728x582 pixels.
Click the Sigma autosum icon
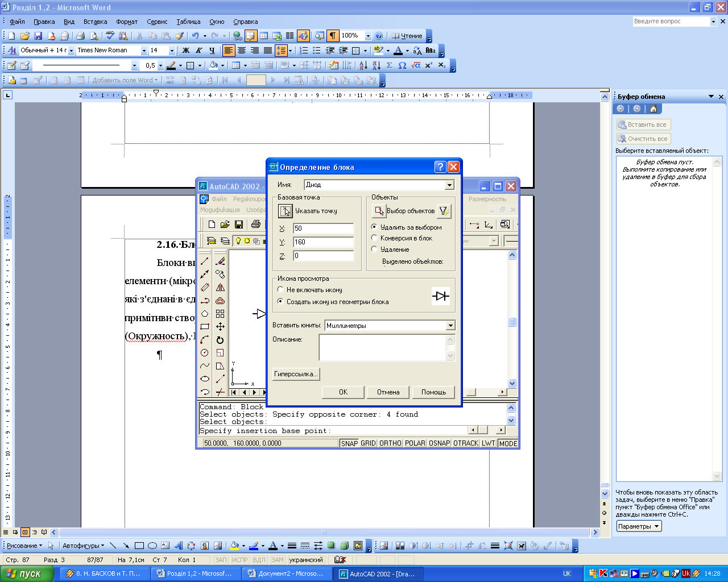click(x=389, y=65)
